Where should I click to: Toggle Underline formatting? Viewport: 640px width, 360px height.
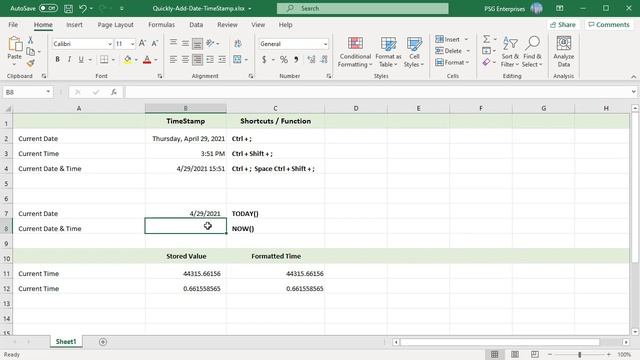(81, 60)
